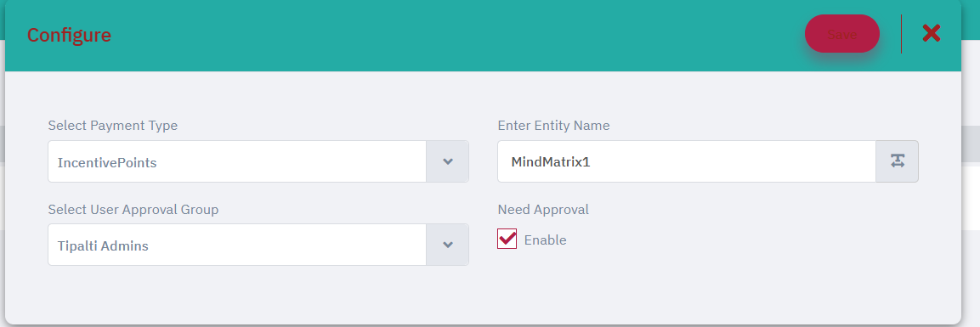Image resolution: width=980 pixels, height=327 pixels.
Task: Click the chevron icon on IncentivePoints field
Action: click(x=447, y=161)
